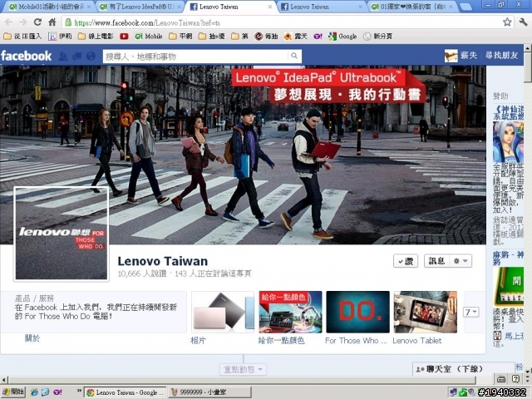Click the mahjong ad image

point(508,286)
